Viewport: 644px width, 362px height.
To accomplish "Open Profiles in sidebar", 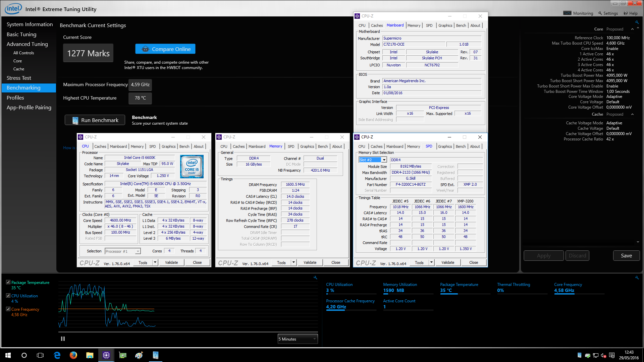I will [15, 98].
